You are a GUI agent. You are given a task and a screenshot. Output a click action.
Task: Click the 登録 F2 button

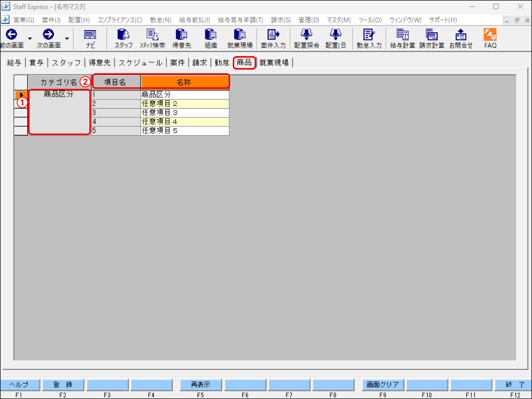pyautogui.click(x=63, y=384)
